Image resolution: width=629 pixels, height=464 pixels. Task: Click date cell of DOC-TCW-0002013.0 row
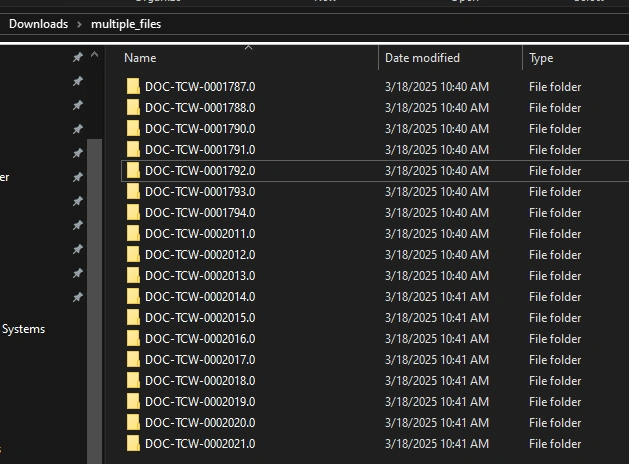[437, 276]
